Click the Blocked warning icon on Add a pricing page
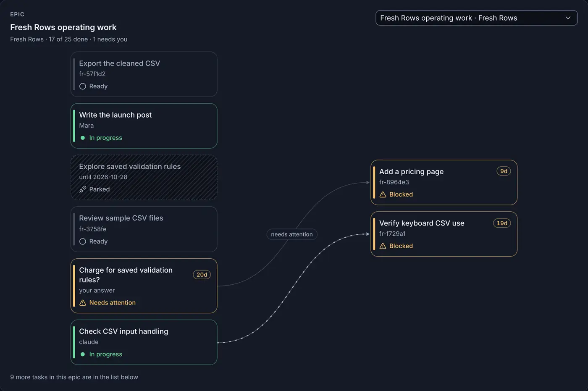The image size is (588, 391). [x=383, y=194]
